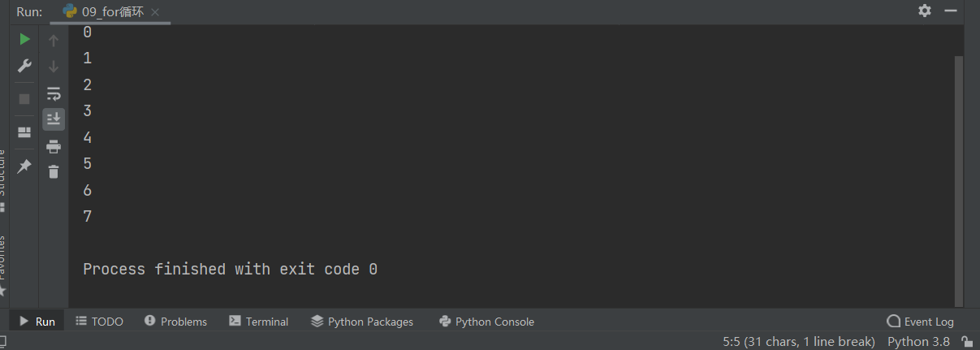Switch to the Terminal tab

[x=259, y=322]
